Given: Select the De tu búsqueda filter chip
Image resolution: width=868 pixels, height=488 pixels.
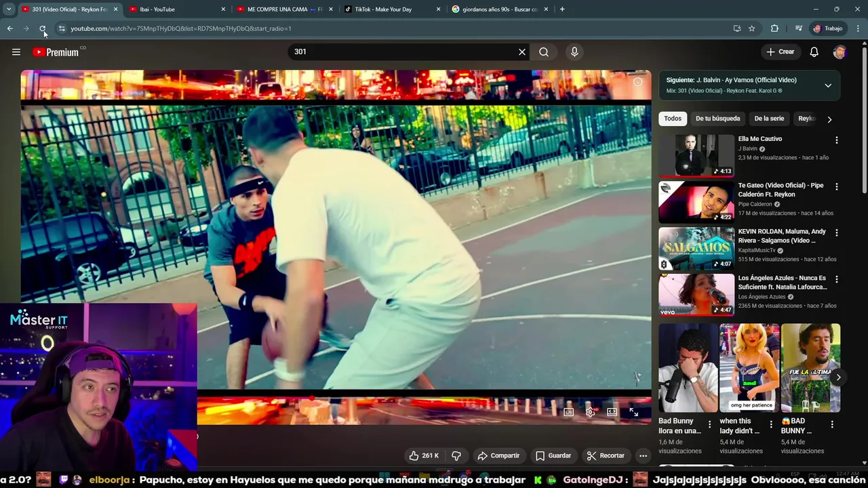Looking at the screenshot, I should pos(717,119).
